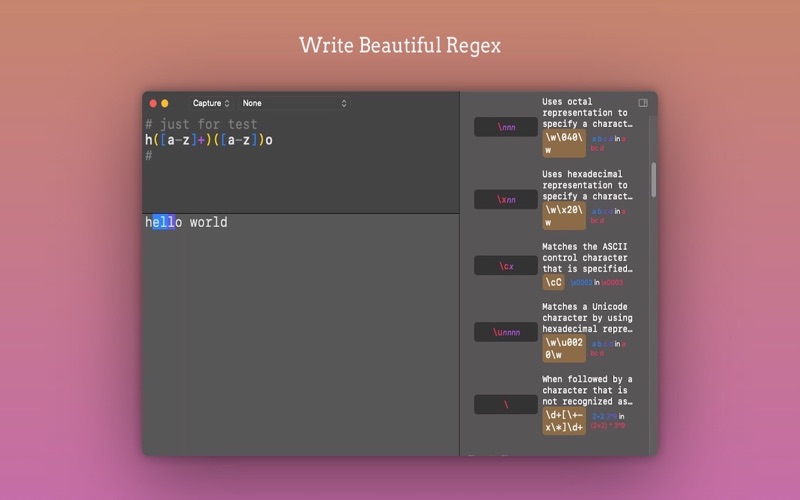
Task: Click the \w\u0020\w example pattern
Action: point(564,348)
